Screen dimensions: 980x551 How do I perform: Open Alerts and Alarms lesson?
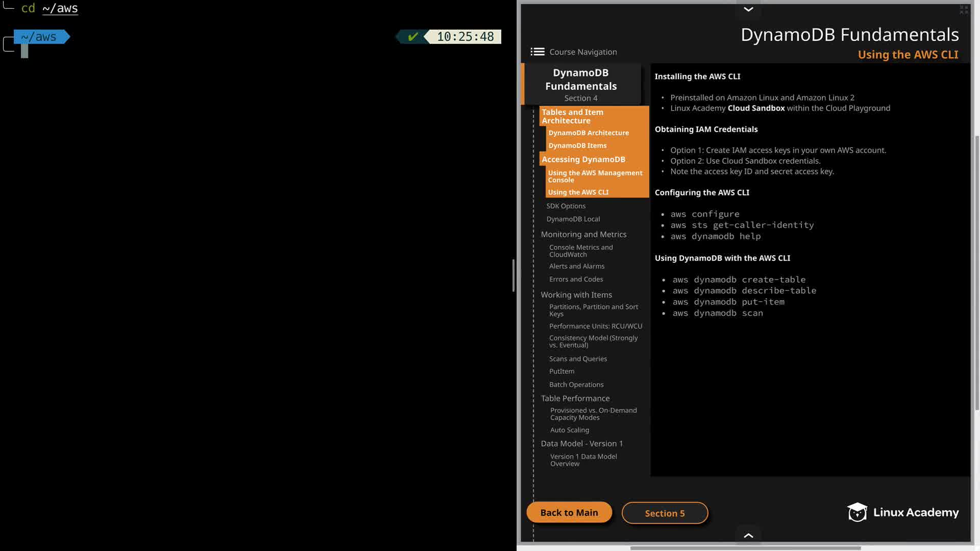coord(576,266)
